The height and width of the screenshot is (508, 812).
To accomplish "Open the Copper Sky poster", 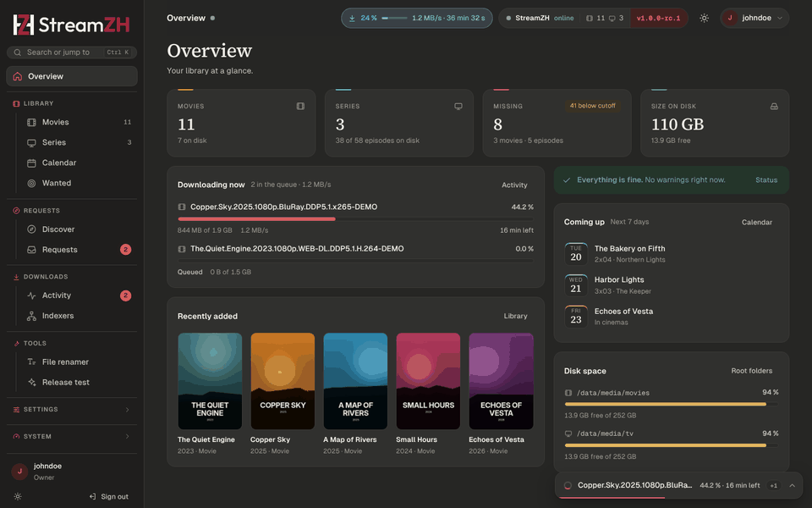I will point(283,381).
